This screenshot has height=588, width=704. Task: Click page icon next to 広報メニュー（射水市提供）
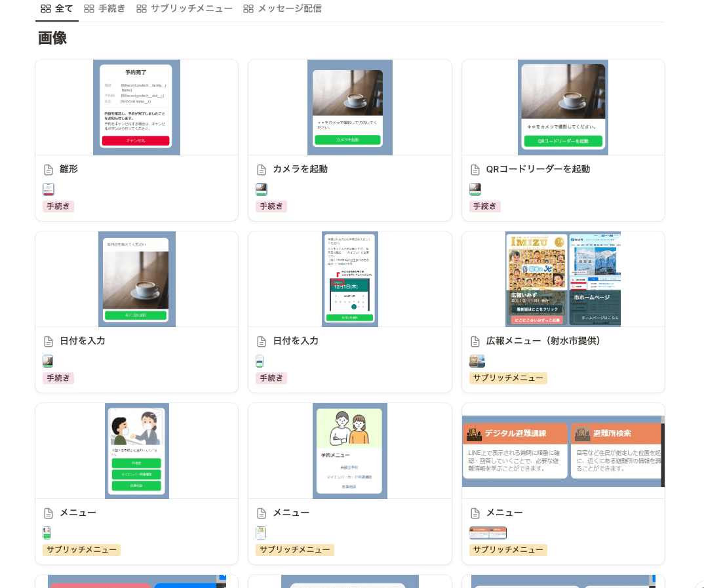475,342
